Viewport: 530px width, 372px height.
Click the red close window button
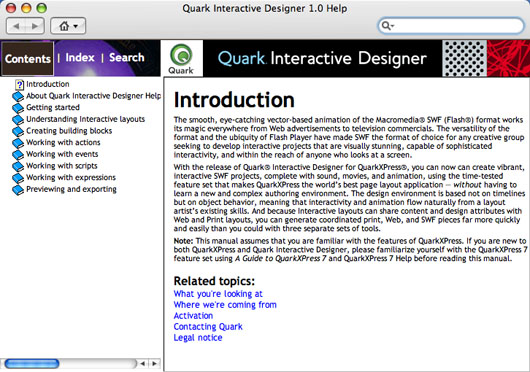click(x=11, y=8)
